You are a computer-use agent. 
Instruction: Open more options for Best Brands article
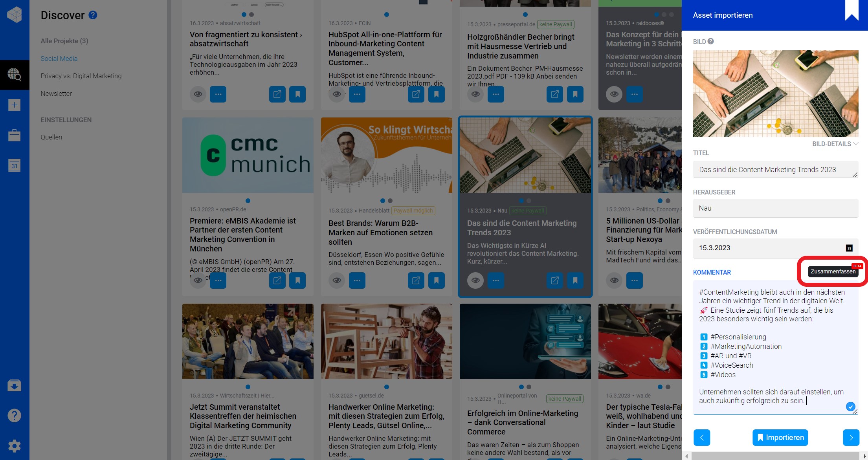coord(357,280)
